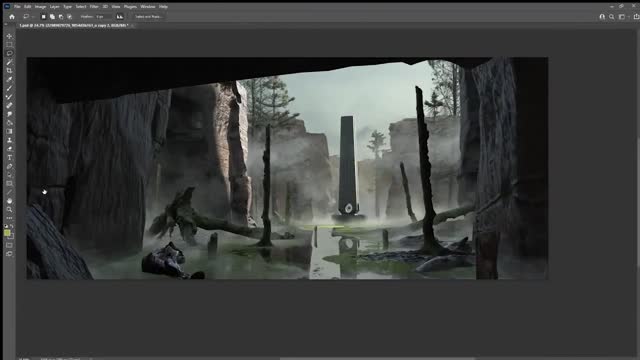Toggle Quick Mask mode
This screenshot has width=640, height=360.
coord(9,245)
